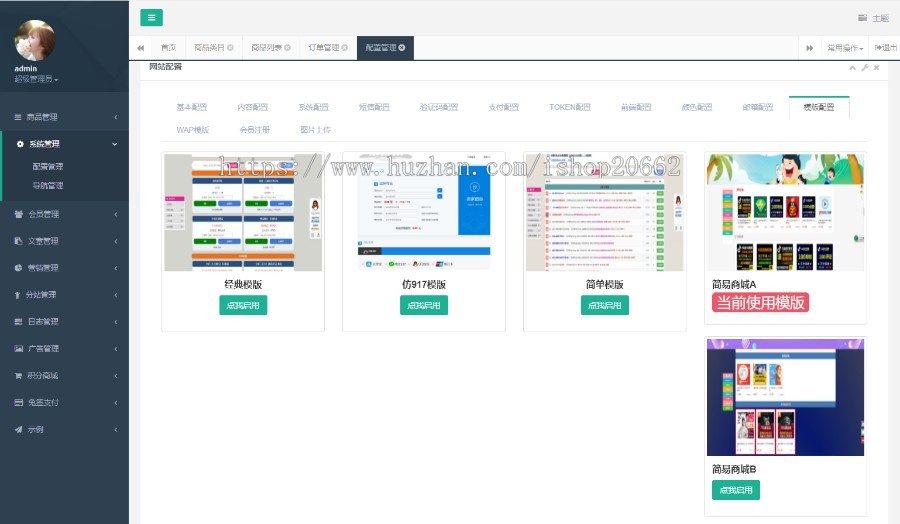Switch to the 邮箱配置 tab
900x524 pixels.
758,107
